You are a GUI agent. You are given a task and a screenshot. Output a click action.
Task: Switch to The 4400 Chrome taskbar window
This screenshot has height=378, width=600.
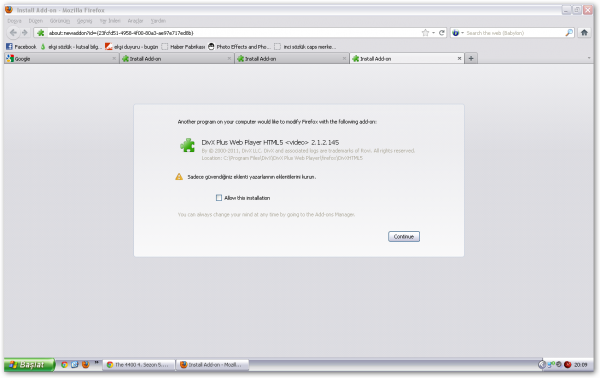[x=139, y=365]
